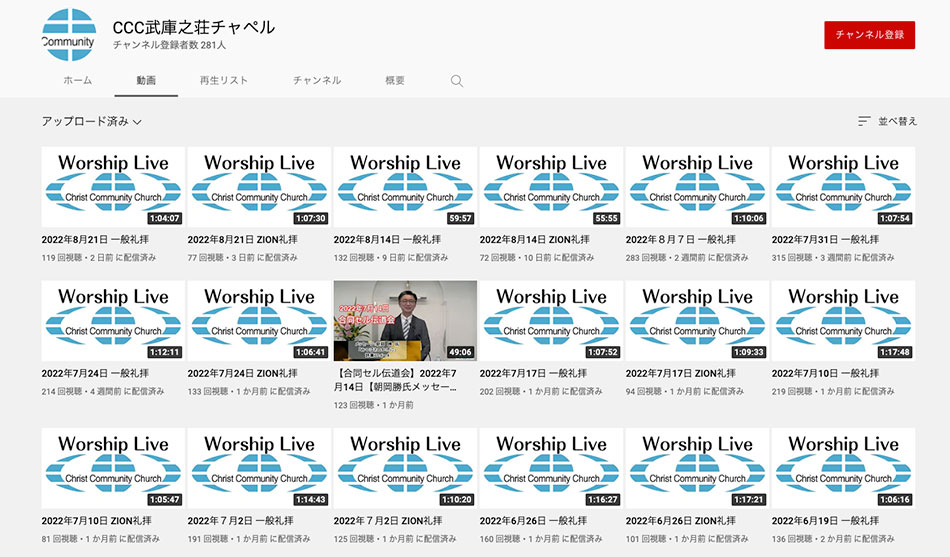Open the 概要 tab
This screenshot has height=557, width=950.
(395, 80)
